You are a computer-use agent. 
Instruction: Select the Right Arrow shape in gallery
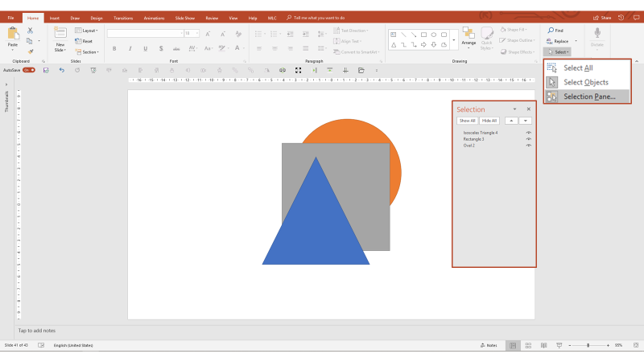pyautogui.click(x=423, y=45)
